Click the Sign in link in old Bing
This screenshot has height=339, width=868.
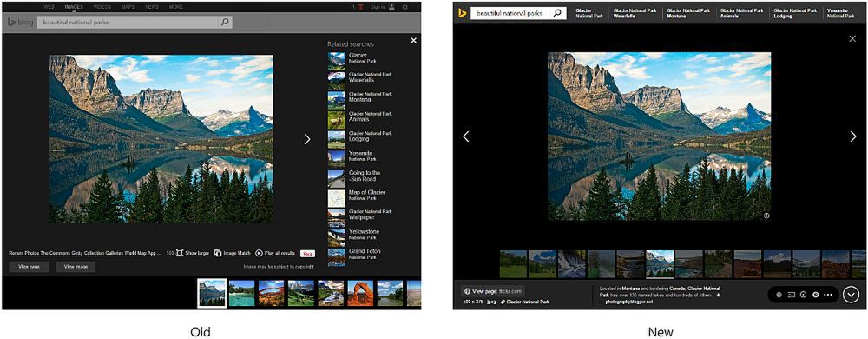(378, 7)
